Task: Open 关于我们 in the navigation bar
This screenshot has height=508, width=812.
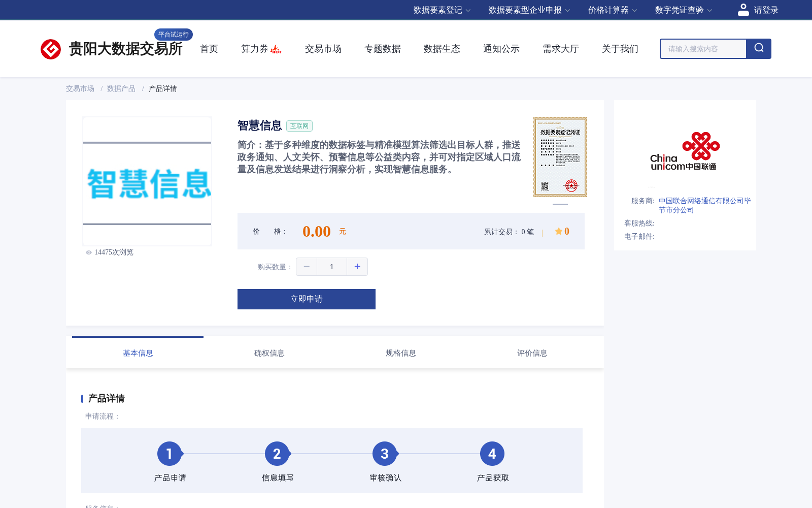Action: point(620,49)
